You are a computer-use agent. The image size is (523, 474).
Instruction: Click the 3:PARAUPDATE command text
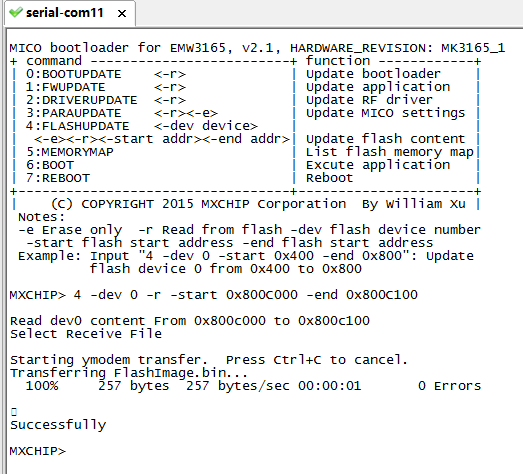pyautogui.click(x=73, y=113)
